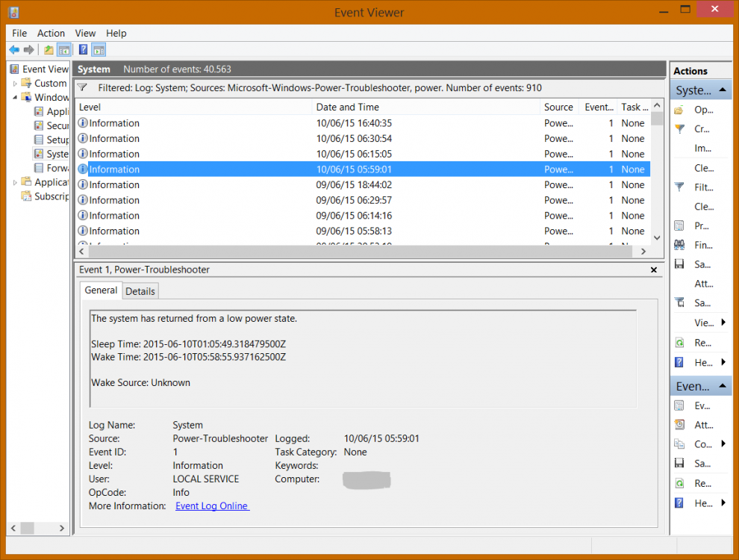Click event list vertical scrollbar down arrow
Image resolution: width=739 pixels, height=560 pixels.
(657, 238)
